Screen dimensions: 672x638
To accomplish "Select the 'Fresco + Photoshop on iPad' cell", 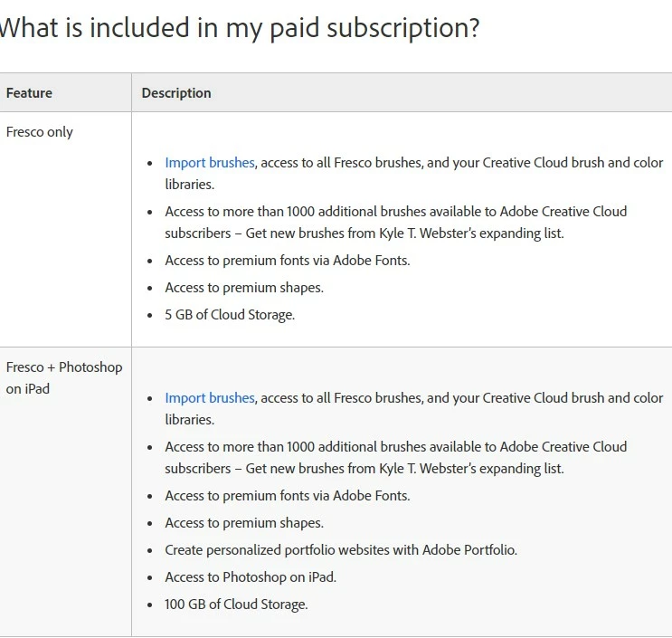I will [x=63, y=378].
